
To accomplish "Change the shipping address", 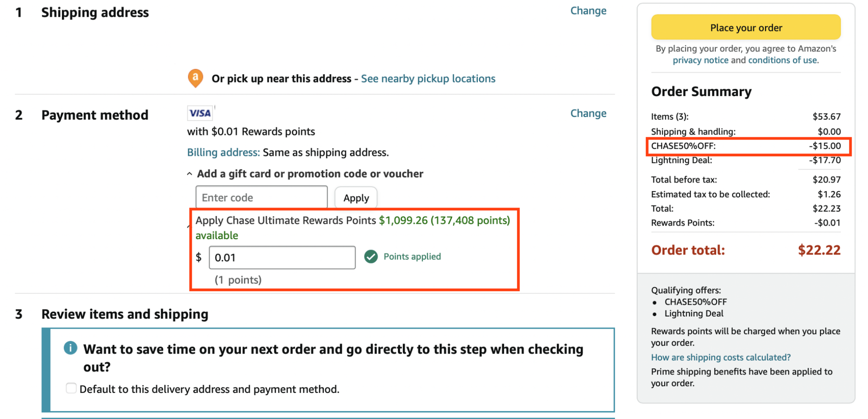I will click(588, 10).
